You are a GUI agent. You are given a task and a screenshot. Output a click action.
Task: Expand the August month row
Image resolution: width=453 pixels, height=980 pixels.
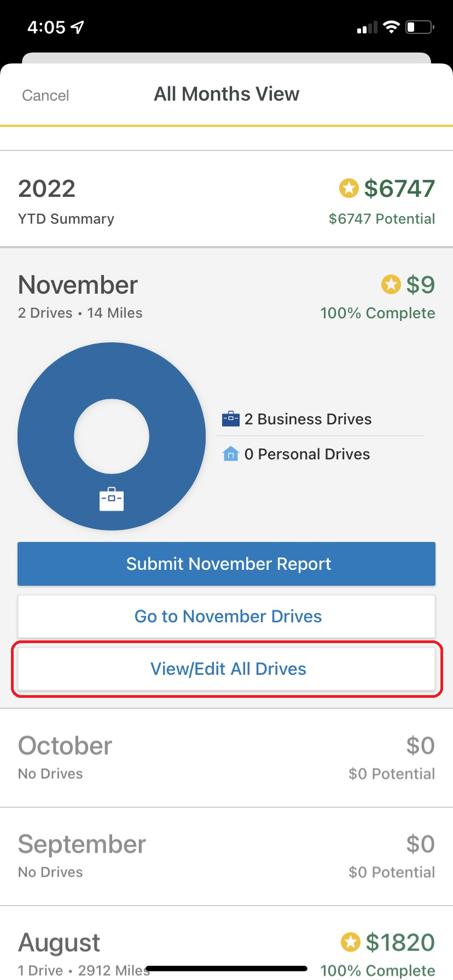coord(226,943)
